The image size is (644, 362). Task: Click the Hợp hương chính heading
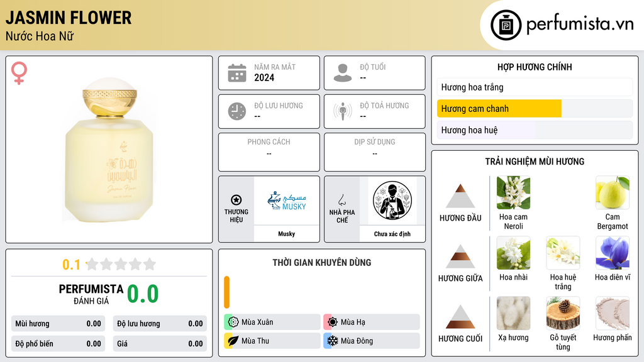(x=535, y=67)
